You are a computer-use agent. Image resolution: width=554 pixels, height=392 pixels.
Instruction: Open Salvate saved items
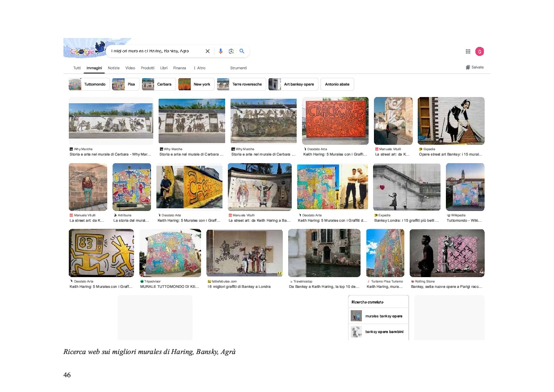[x=474, y=67]
